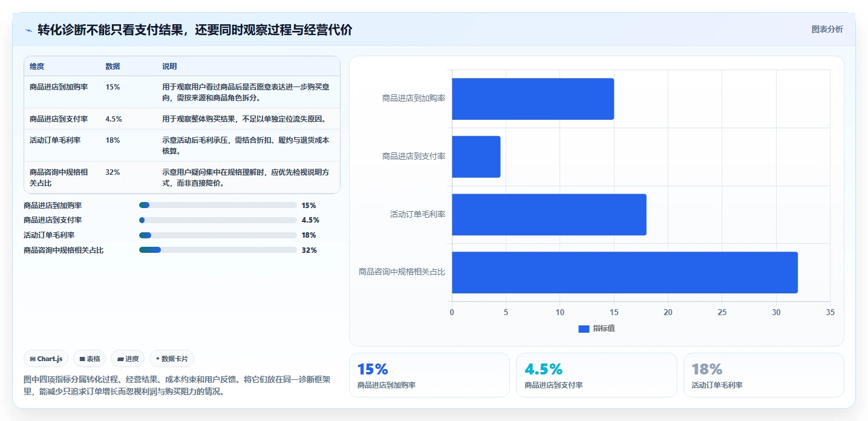Click the 图表分析 label in header
Screen dimensions: 868x421
point(827,29)
